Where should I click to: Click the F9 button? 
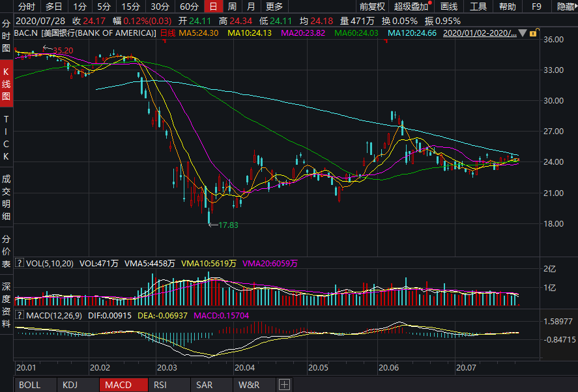536,7
